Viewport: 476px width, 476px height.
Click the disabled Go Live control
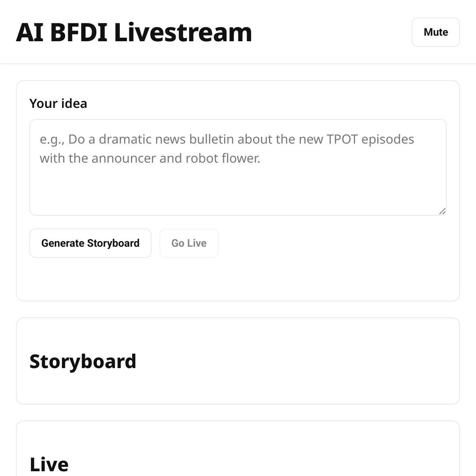[189, 243]
